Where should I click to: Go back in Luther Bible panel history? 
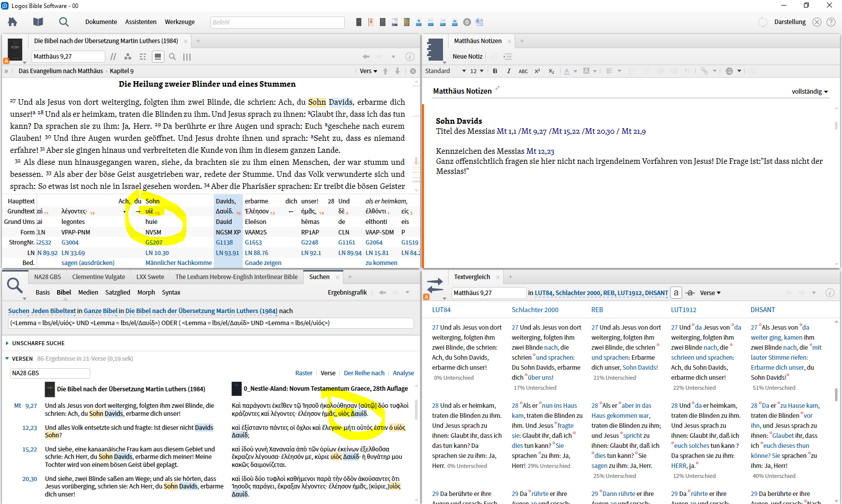pos(366,57)
